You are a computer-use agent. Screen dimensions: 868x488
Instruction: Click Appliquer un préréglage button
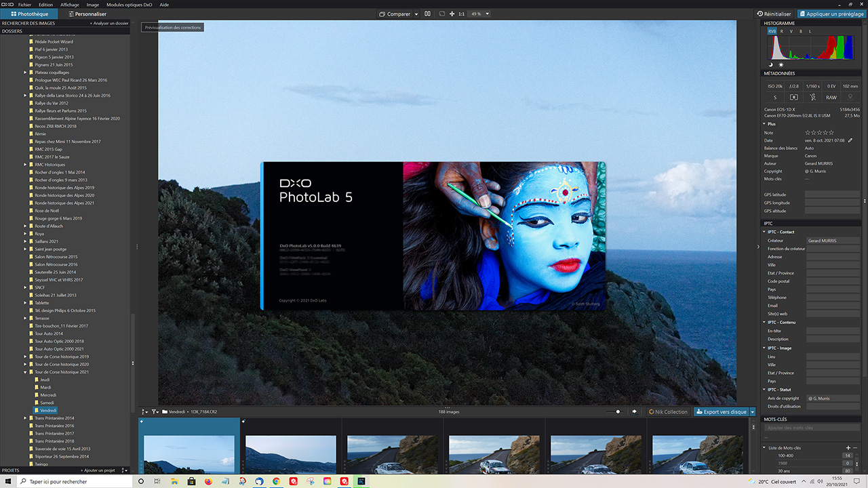pyautogui.click(x=831, y=14)
